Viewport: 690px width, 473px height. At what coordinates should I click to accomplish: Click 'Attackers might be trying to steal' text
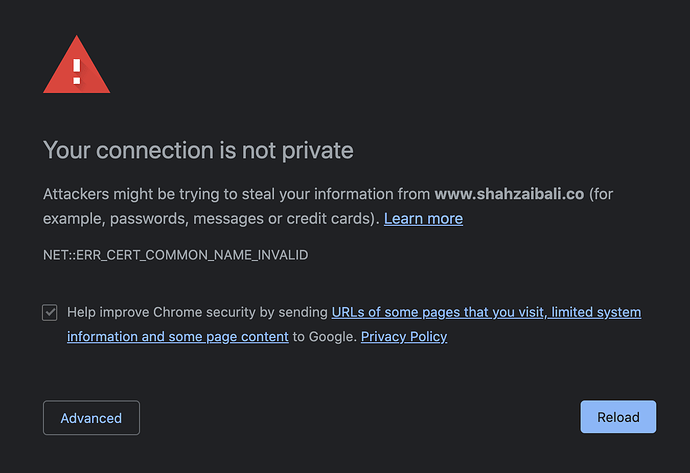coord(158,194)
